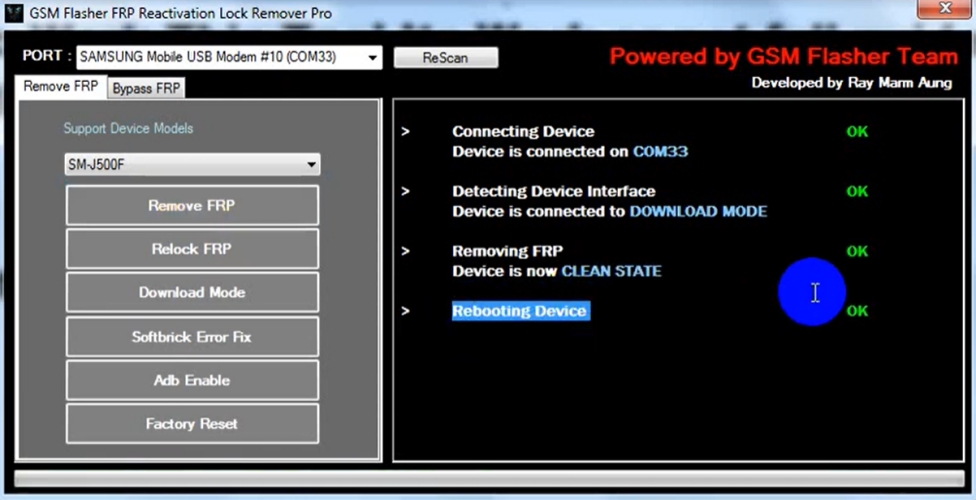Click the 'PORT :' label
Screen dimensions: 976x500
47,56
